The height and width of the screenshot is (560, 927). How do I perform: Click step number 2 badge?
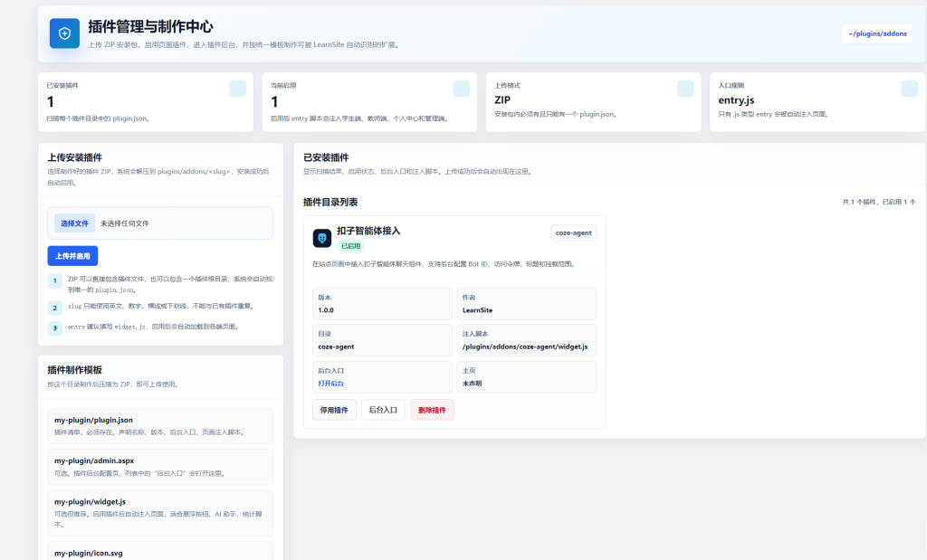click(x=55, y=308)
